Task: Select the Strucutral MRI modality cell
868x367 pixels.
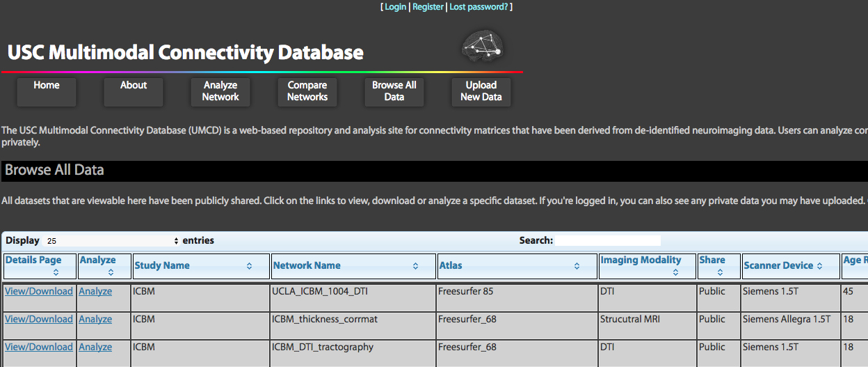Action: (647, 325)
